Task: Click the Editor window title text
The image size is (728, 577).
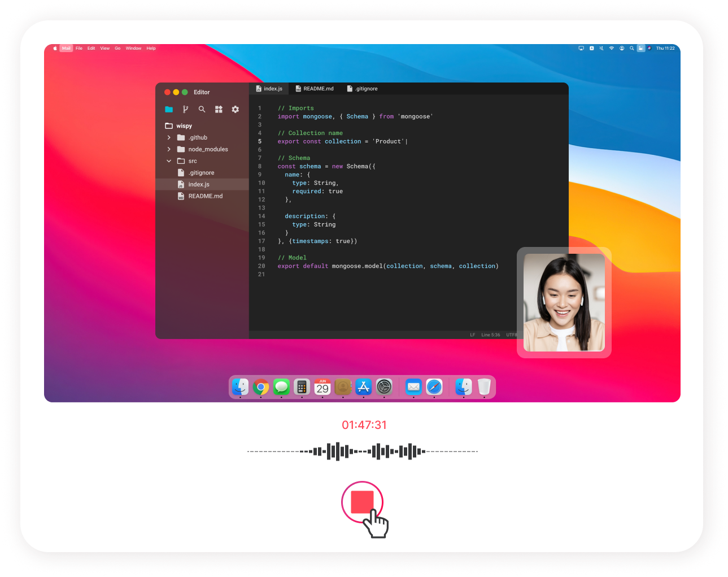Action: [x=202, y=92]
